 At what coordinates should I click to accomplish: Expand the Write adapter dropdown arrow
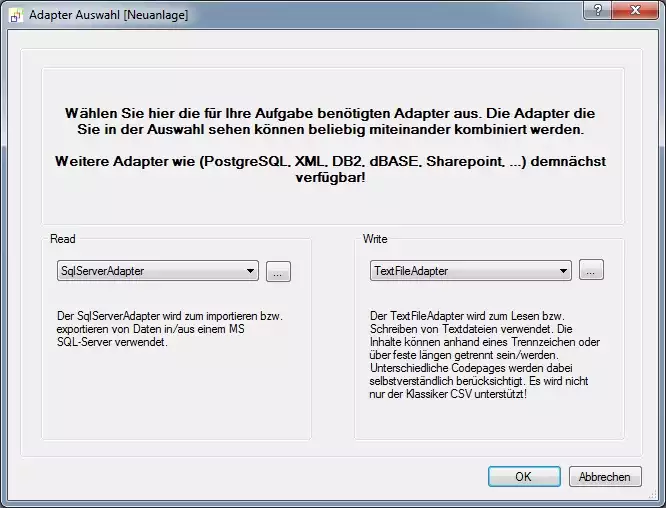click(563, 271)
